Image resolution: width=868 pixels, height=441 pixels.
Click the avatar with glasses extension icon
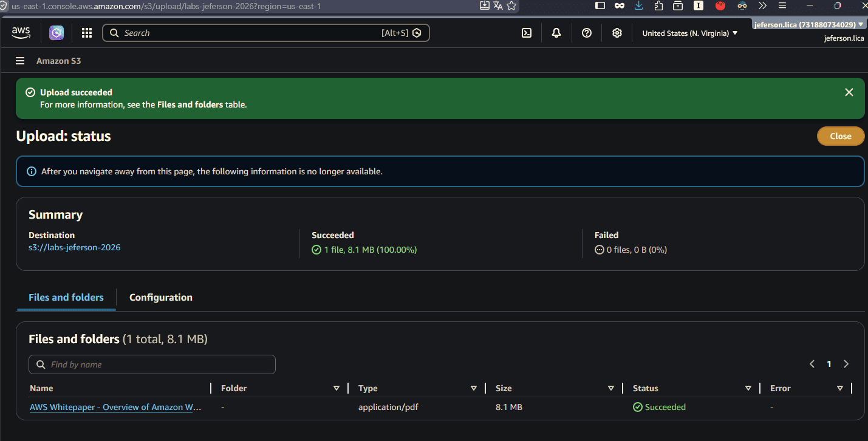pos(742,5)
